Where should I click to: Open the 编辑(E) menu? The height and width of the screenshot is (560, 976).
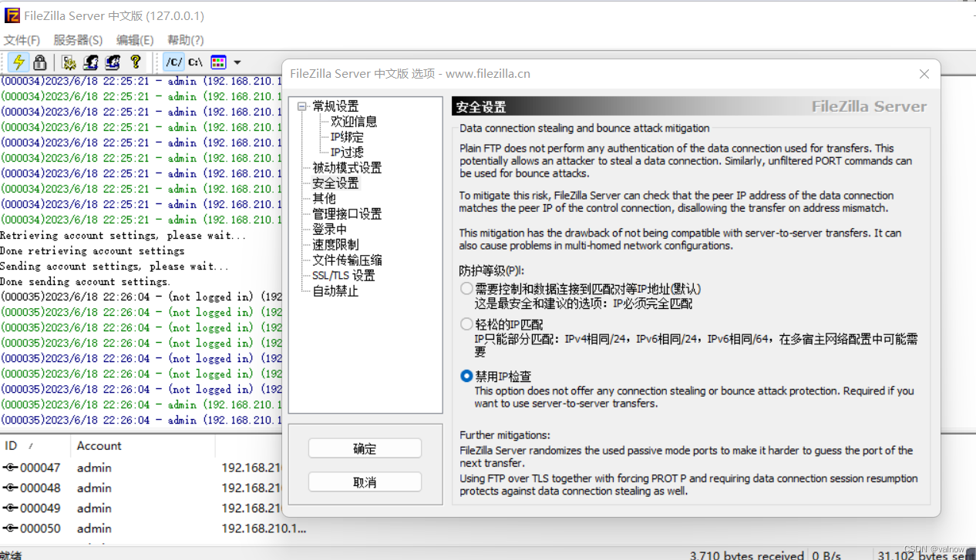tap(135, 40)
